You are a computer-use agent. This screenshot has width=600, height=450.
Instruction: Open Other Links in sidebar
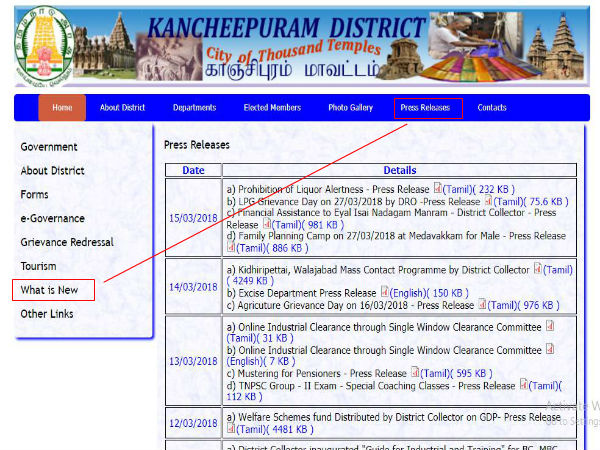click(x=47, y=314)
